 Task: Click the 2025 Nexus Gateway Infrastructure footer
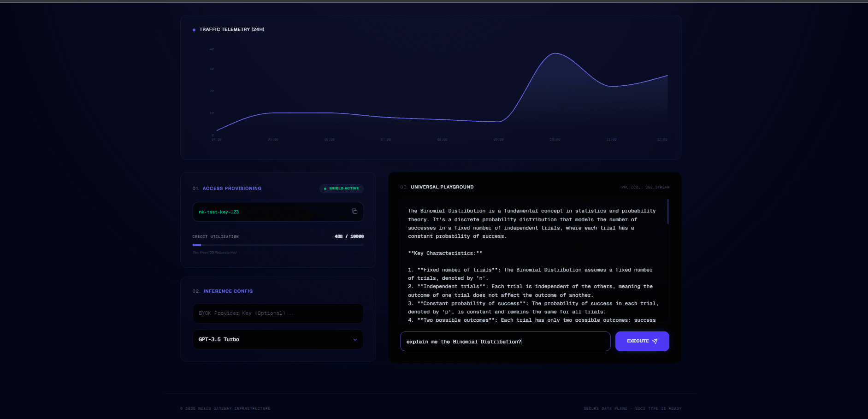pos(225,408)
